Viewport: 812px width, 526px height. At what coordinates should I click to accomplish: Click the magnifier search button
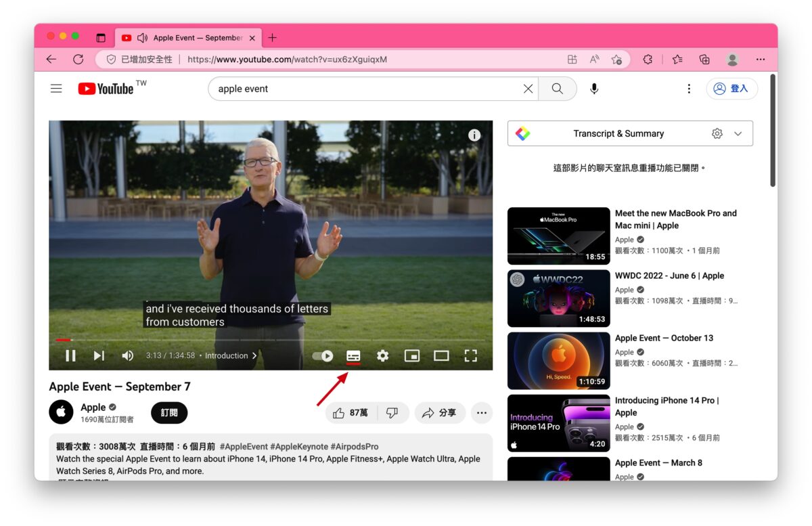click(x=558, y=89)
